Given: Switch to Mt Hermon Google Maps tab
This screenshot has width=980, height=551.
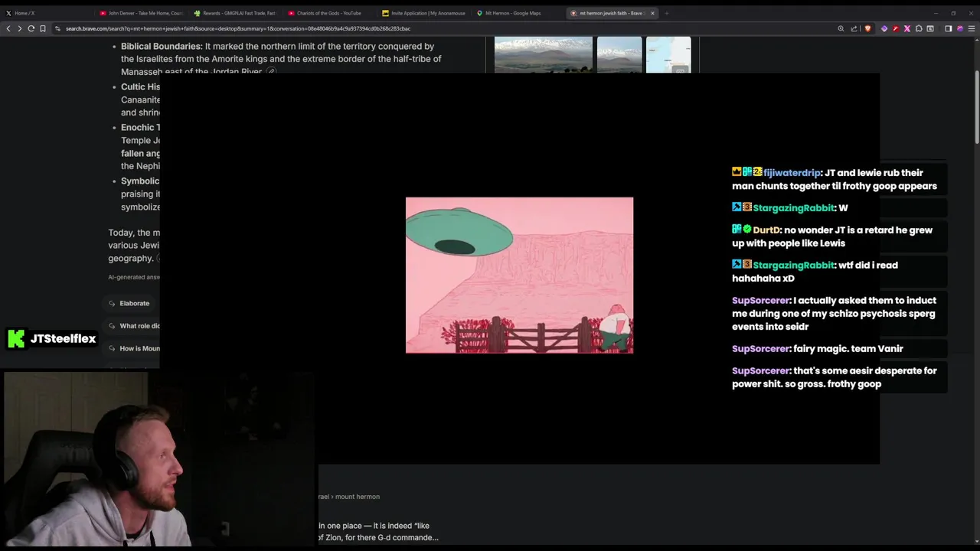Looking at the screenshot, I should tap(518, 13).
